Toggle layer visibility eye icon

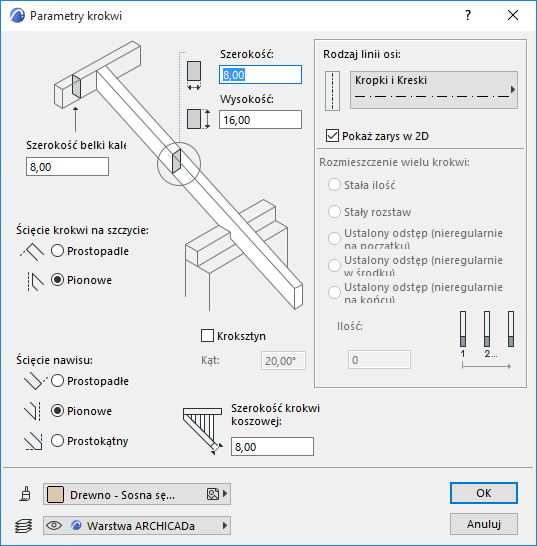pos(54,525)
